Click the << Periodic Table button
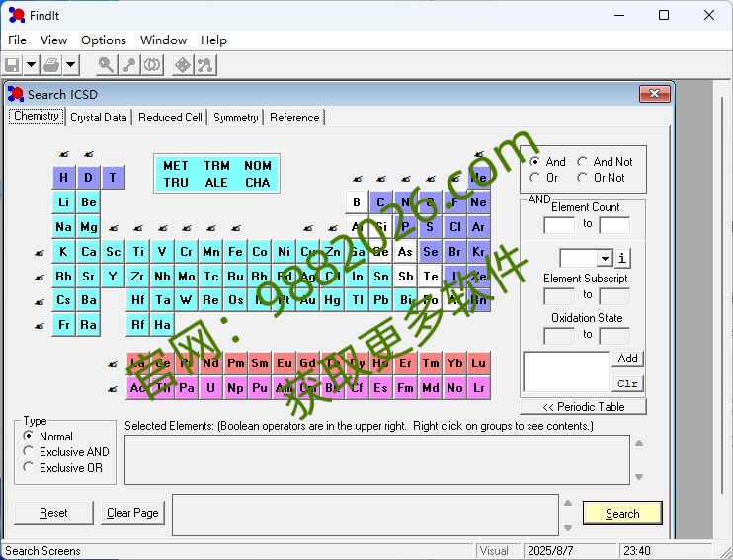Image resolution: width=733 pixels, height=560 pixels. [x=584, y=407]
